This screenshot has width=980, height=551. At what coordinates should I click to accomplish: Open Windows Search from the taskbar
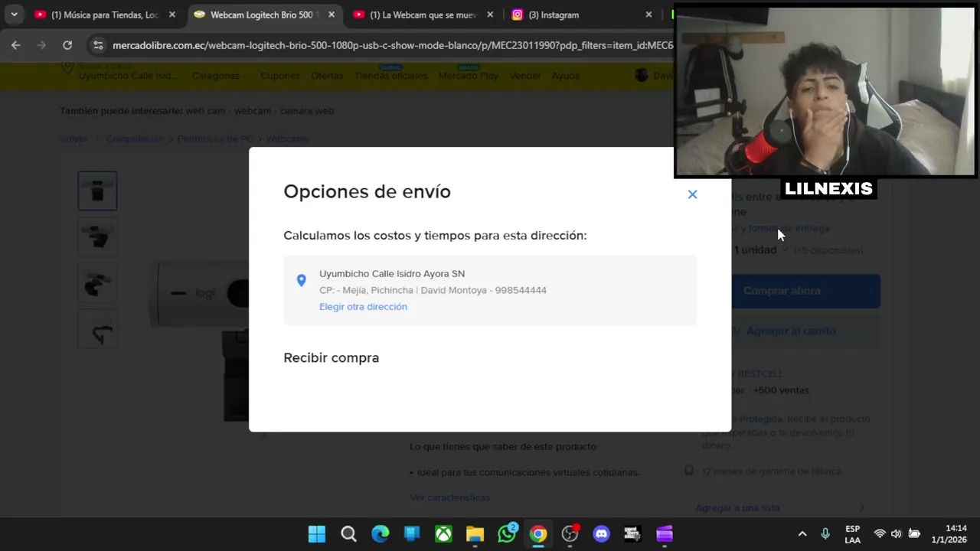click(348, 534)
